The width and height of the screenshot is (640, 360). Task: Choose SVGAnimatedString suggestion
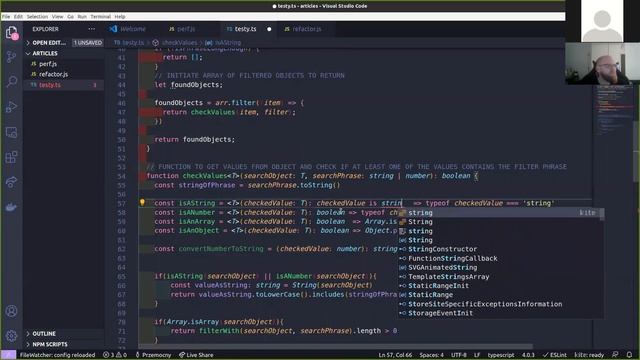pyautogui.click(x=442, y=267)
